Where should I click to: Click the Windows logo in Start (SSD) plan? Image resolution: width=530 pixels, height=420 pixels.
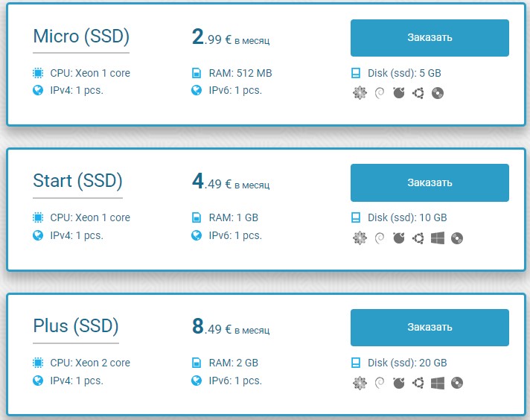click(438, 238)
